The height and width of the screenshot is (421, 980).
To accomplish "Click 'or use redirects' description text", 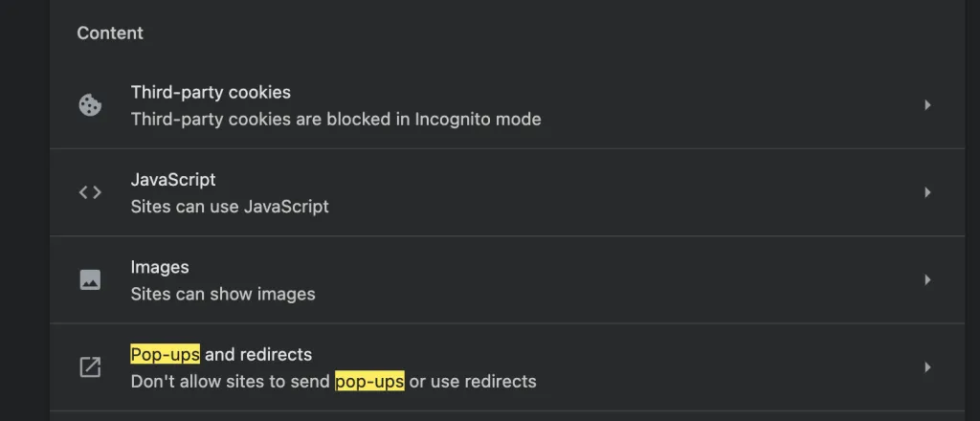I will coord(473,382).
